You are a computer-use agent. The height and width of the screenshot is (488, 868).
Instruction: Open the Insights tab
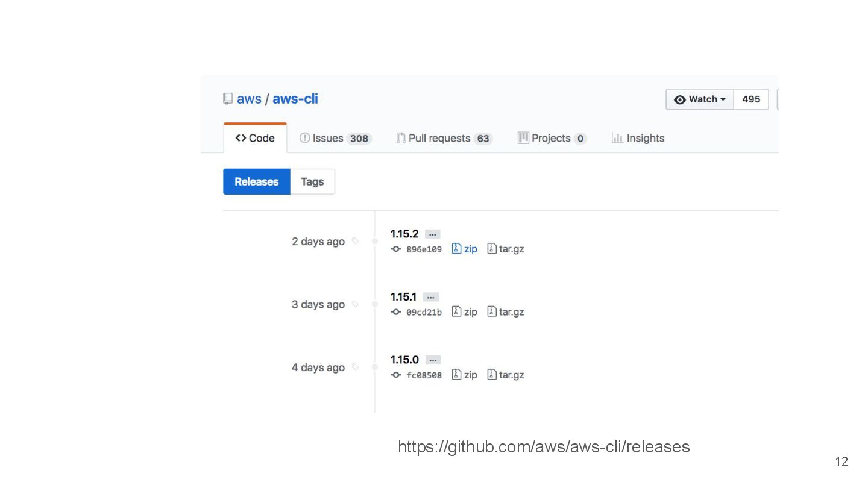coord(638,138)
